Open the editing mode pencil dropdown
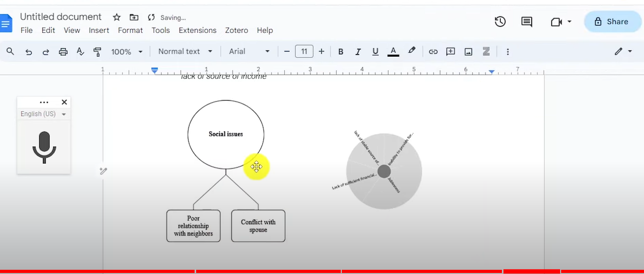 coord(623,52)
